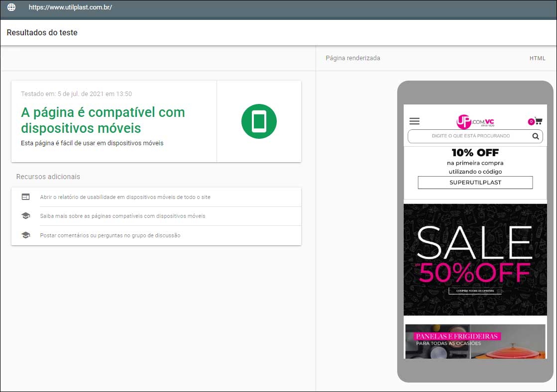Click the UP.com.VC logo

pyautogui.click(x=475, y=121)
